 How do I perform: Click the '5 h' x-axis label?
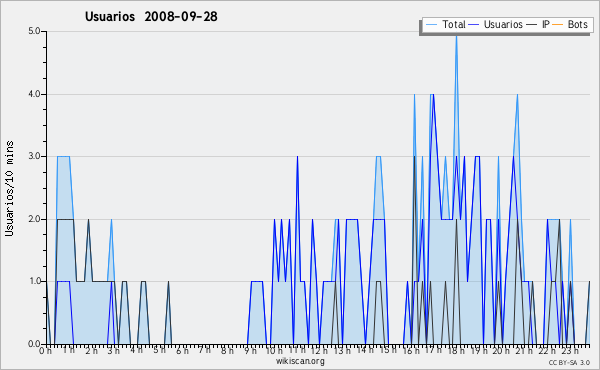click(x=159, y=350)
